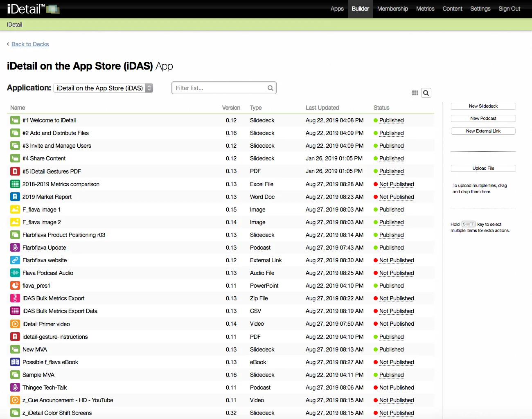This screenshot has width=532, height=419.
Task: Click the podcast icon beside Flarbflava Update
Action: [x=15, y=248]
